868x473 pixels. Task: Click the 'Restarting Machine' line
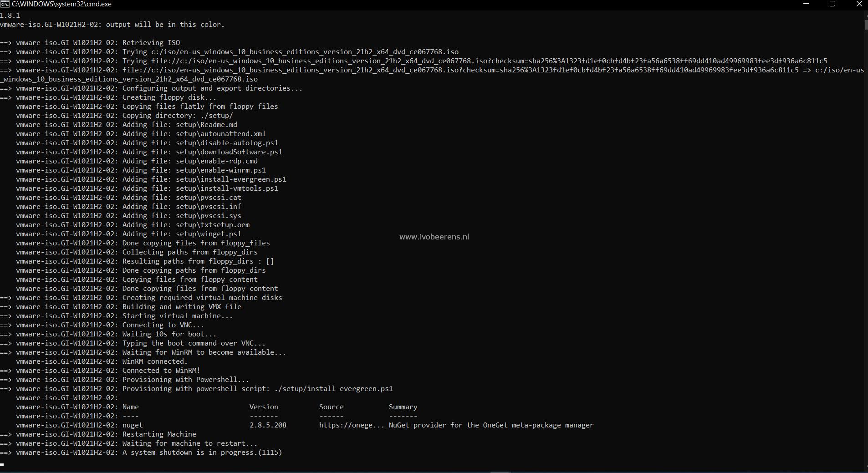pos(159,434)
